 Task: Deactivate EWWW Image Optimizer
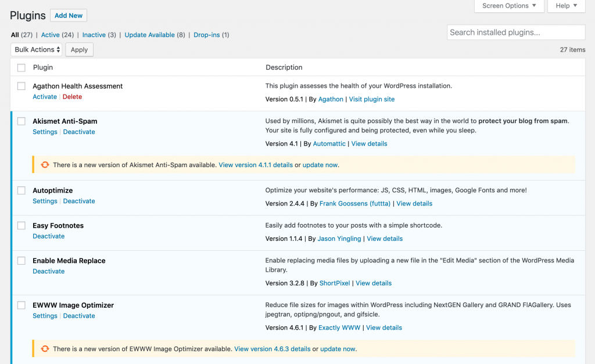pos(79,316)
